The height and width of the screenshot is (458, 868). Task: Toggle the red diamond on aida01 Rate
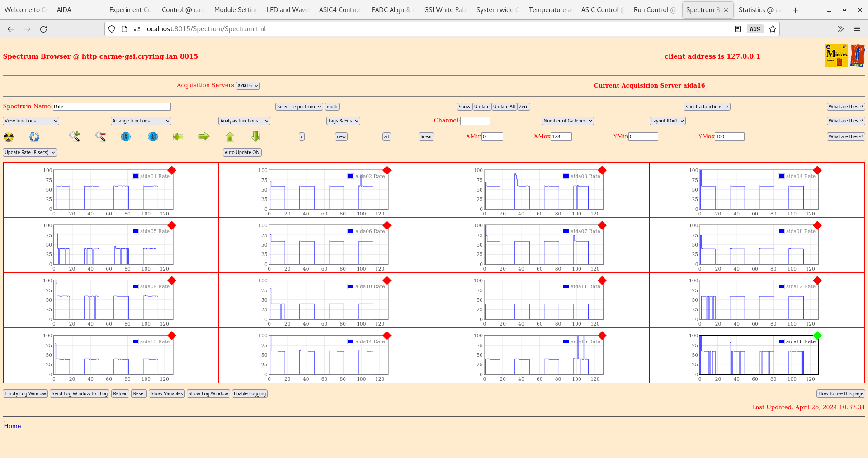tap(172, 170)
